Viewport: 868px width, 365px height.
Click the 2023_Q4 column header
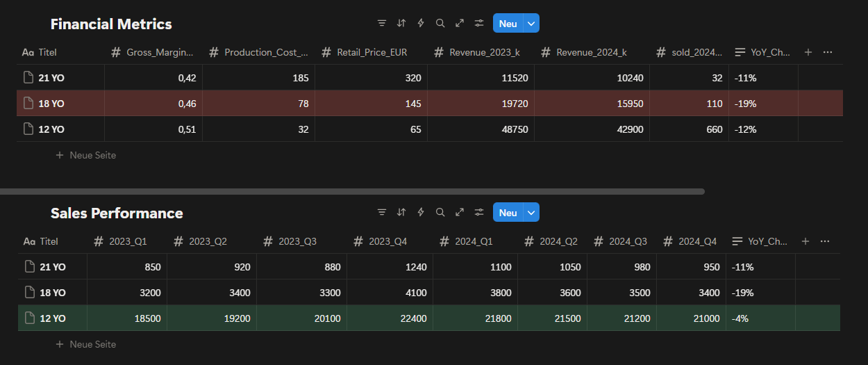(387, 241)
